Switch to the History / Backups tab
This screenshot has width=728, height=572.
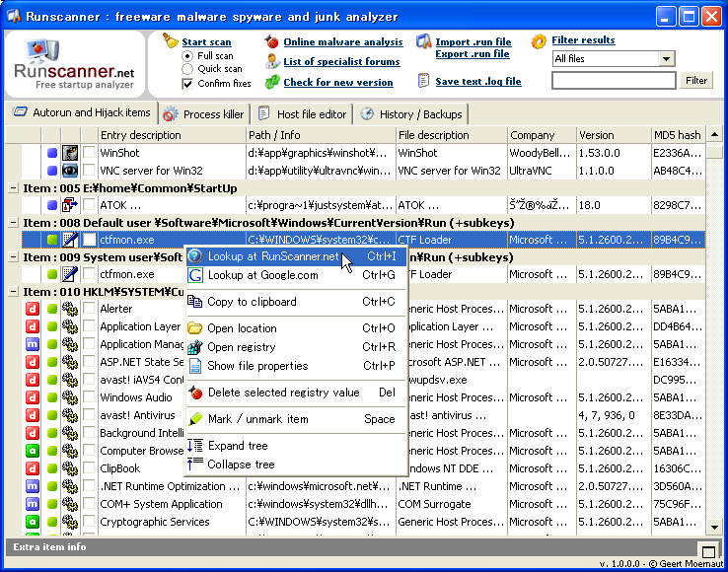[x=411, y=114]
